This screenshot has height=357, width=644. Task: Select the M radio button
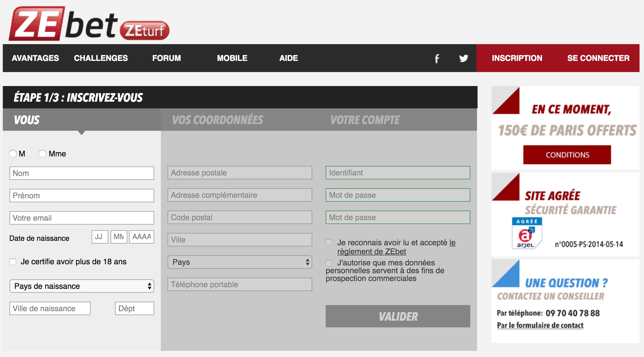tap(13, 154)
